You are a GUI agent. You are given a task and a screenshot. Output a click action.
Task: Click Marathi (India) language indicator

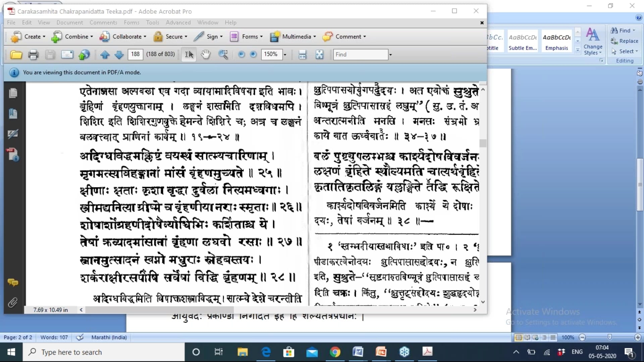coord(109,338)
